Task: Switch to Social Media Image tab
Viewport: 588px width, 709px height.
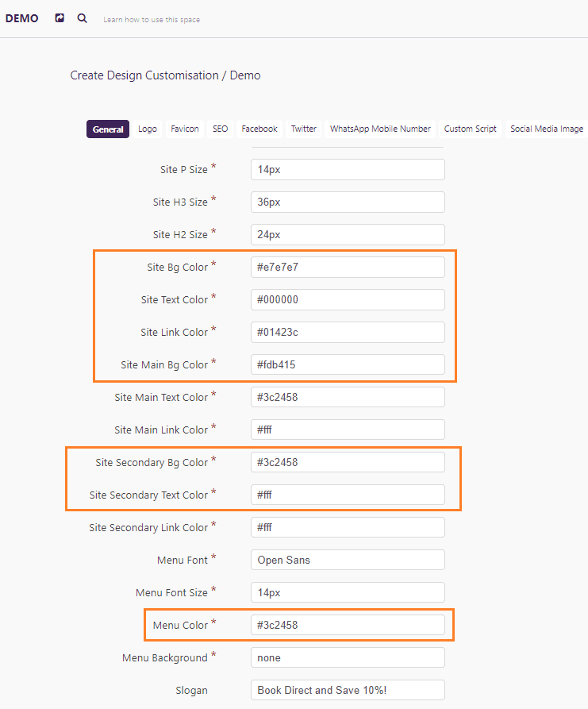Action: 547,129
